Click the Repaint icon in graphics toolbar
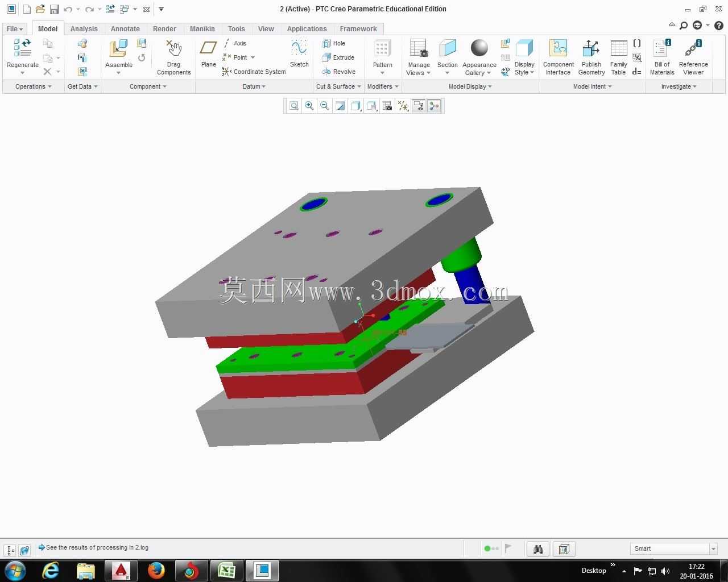 [340, 106]
